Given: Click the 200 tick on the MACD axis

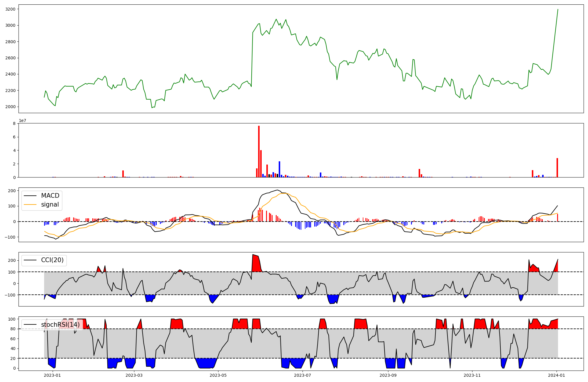Looking at the screenshot, I should (12, 191).
